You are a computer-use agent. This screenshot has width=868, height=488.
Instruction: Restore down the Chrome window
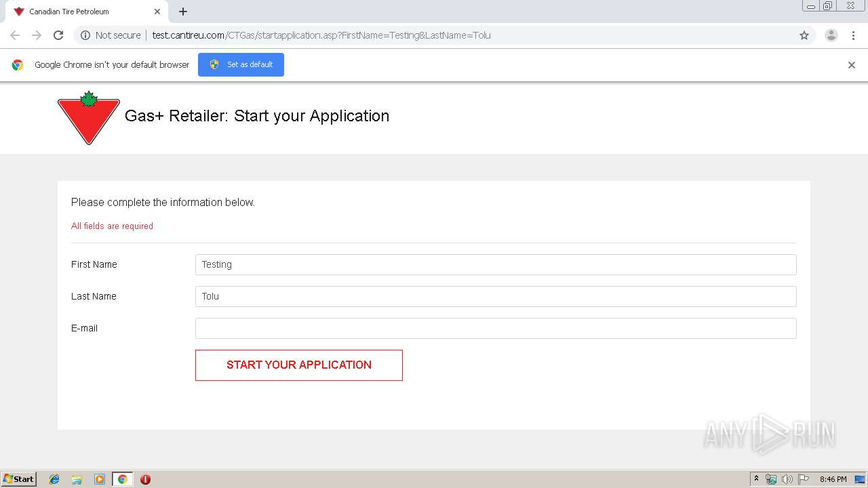point(828,6)
